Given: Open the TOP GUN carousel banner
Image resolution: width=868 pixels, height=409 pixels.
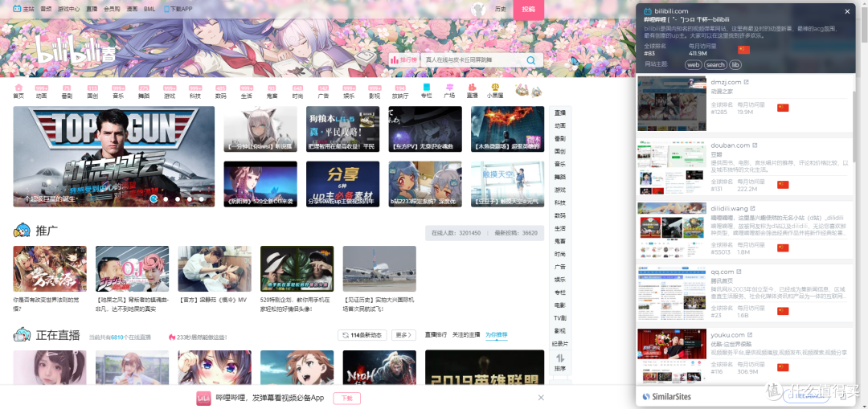Looking at the screenshot, I should [114, 157].
